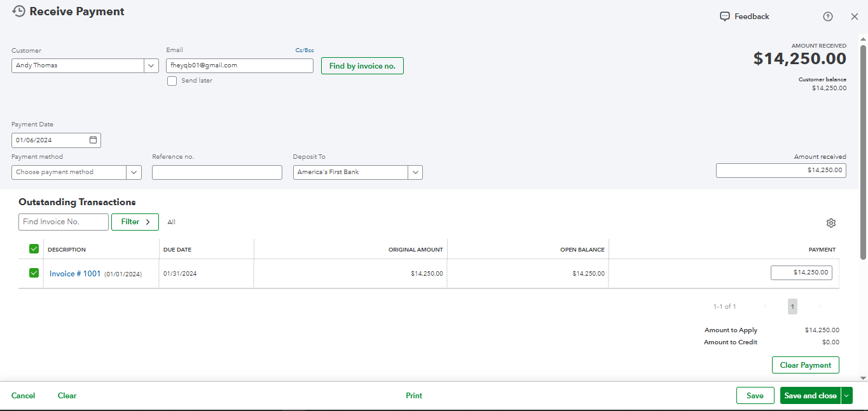Screen dimensions: 868x411
Task: Expand Save and close options arrow
Action: (846, 396)
